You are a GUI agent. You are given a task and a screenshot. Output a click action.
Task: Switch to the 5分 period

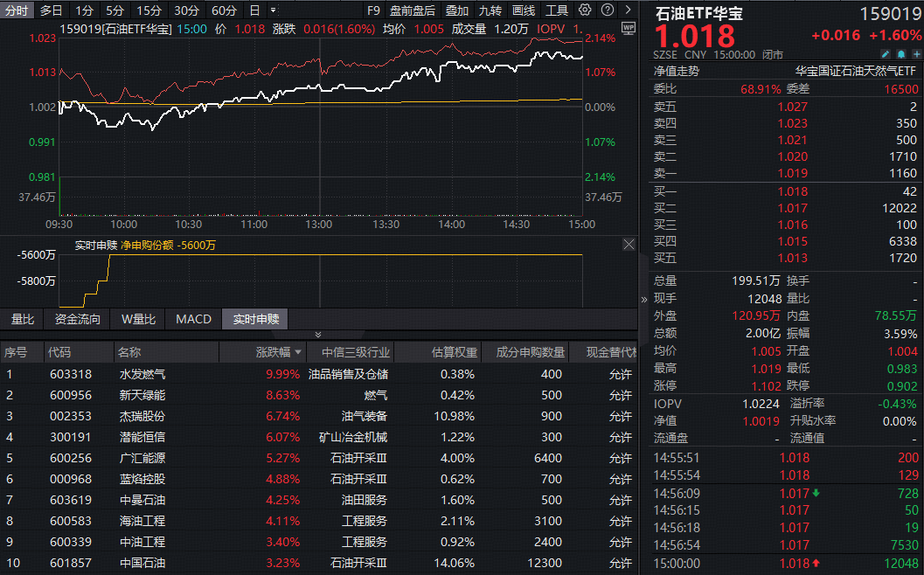click(x=115, y=10)
